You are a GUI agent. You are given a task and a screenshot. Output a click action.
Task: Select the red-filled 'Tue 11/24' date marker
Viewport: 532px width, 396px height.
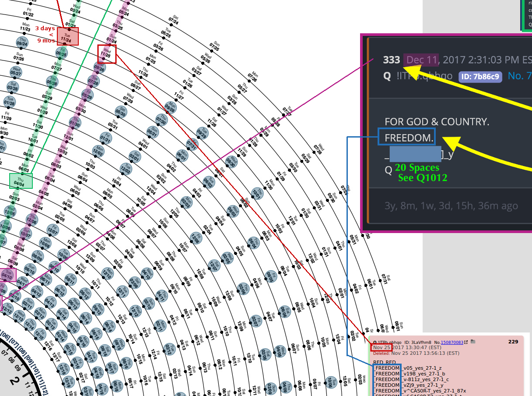68,36
